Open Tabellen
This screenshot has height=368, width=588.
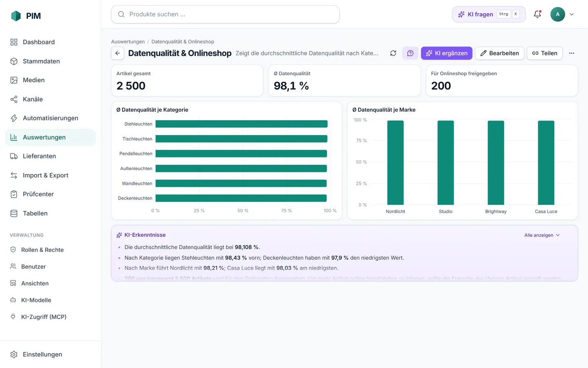click(x=50, y=213)
